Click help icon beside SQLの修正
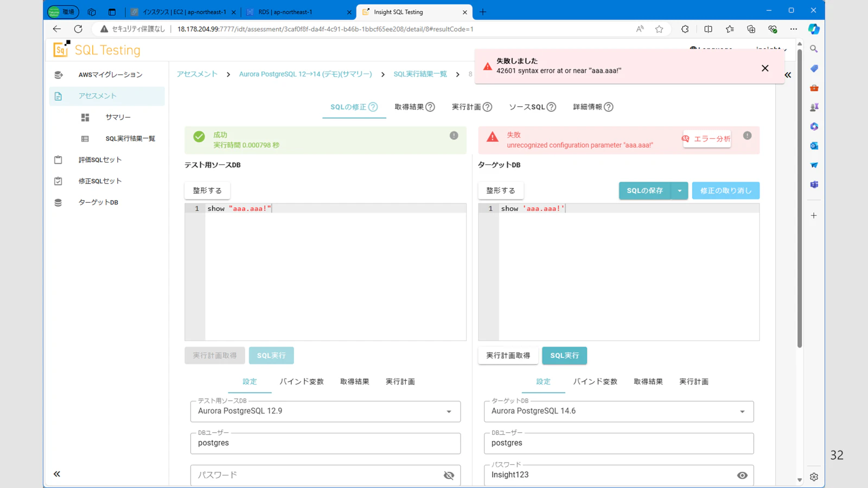The width and height of the screenshot is (868, 488). pos(373,107)
